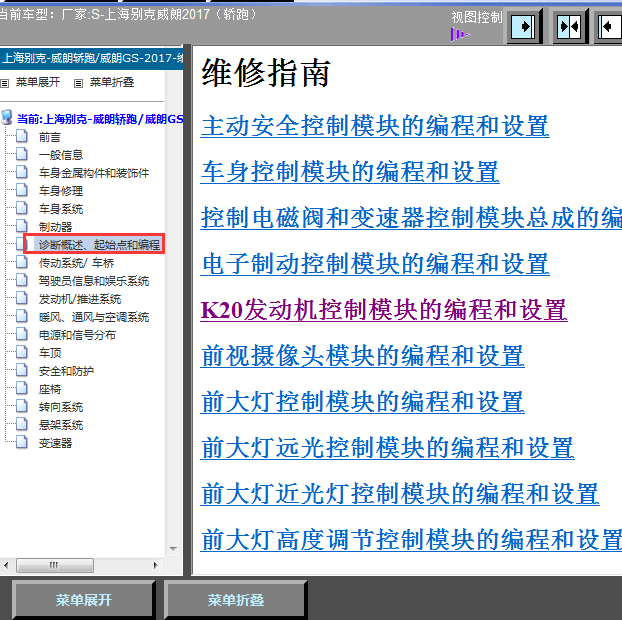Screen dimensions: 622x620
Task: Open the 安全和防护 section
Action: [x=66, y=371]
